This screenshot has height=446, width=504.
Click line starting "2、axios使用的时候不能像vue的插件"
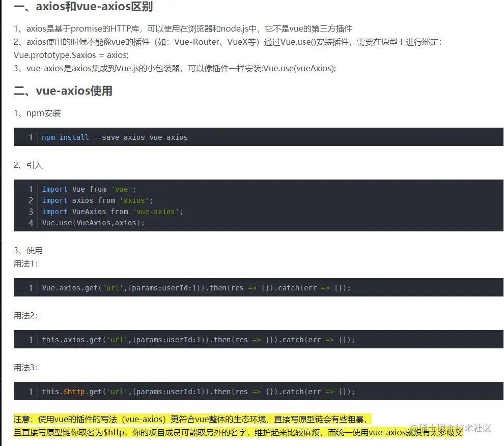point(228,42)
